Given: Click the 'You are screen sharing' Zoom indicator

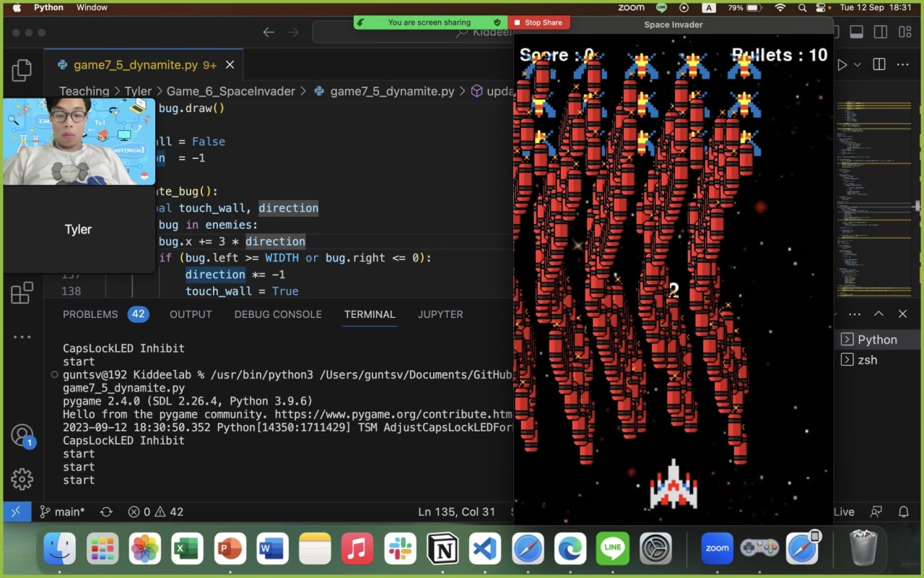Looking at the screenshot, I should (430, 22).
